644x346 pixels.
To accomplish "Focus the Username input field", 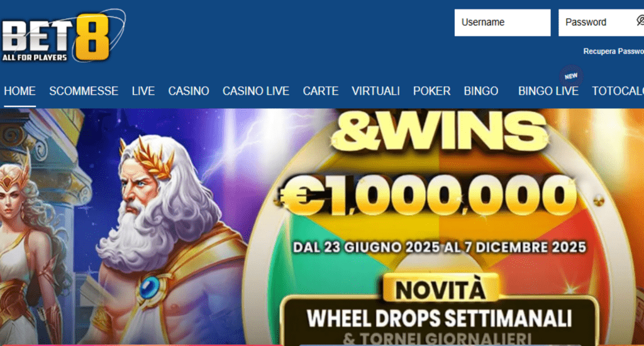I will (x=502, y=23).
